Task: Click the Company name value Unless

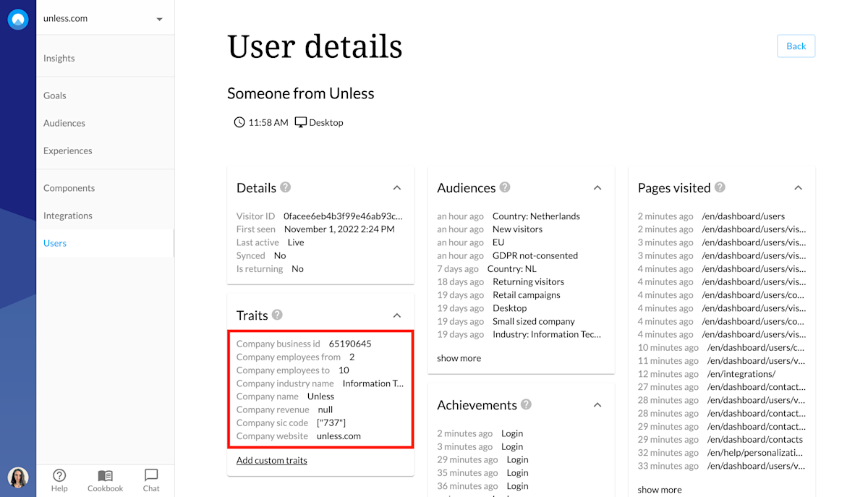Action: tap(320, 396)
